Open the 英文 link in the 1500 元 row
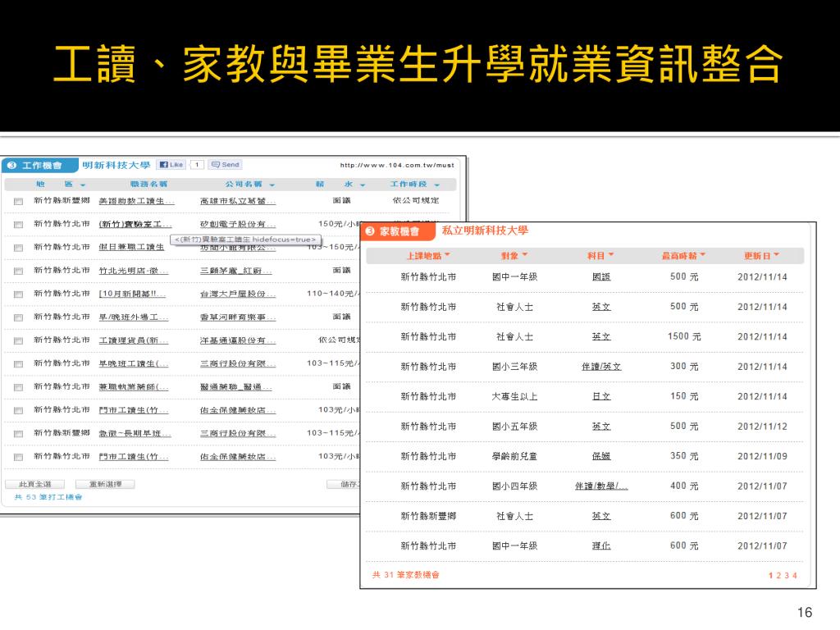The image size is (840, 630). (601, 337)
